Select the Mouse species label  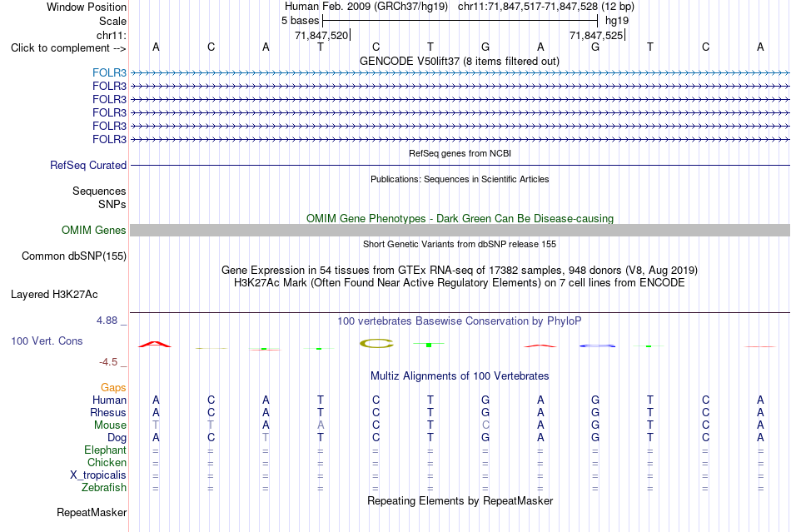coord(110,425)
